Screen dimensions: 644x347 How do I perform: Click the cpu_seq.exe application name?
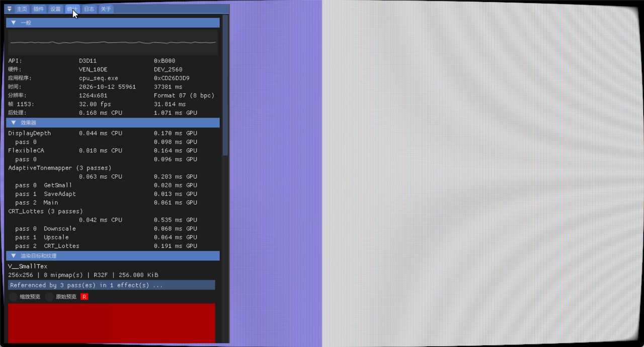coord(99,78)
